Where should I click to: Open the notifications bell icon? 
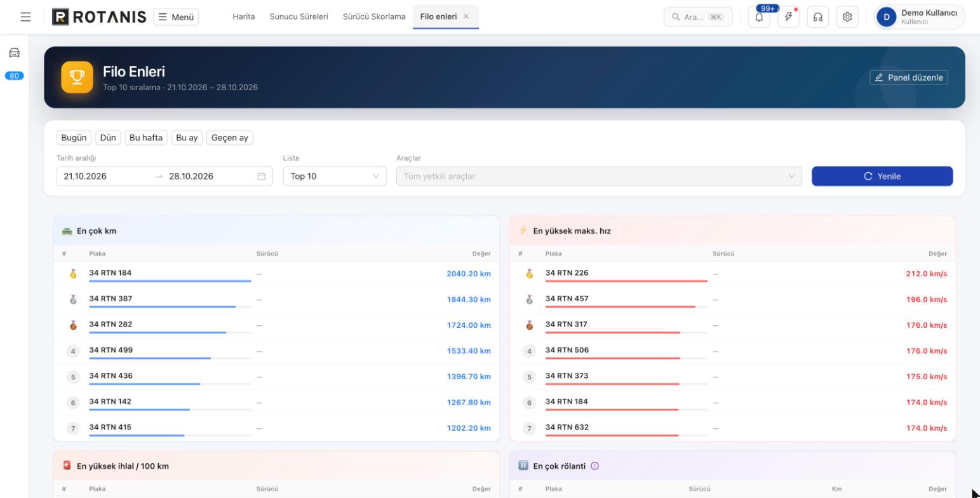(x=759, y=17)
